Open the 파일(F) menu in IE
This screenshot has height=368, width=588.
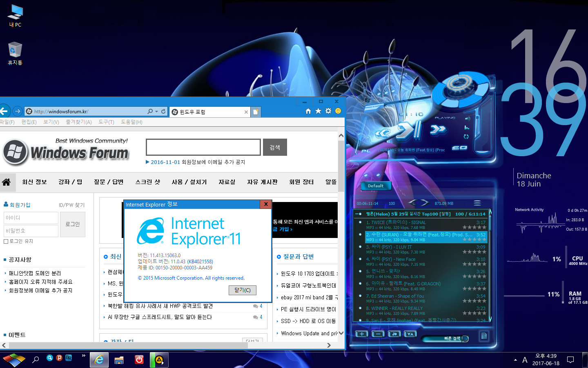click(x=7, y=122)
